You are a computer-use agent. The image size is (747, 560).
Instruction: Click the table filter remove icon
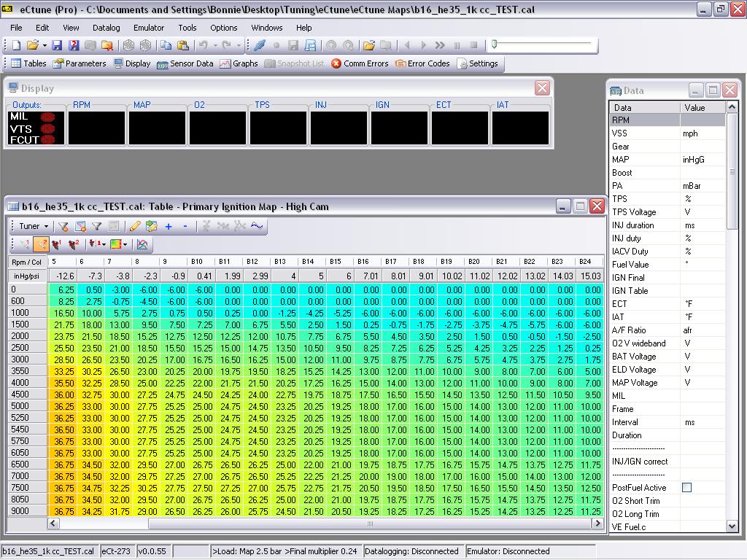[x=80, y=226]
